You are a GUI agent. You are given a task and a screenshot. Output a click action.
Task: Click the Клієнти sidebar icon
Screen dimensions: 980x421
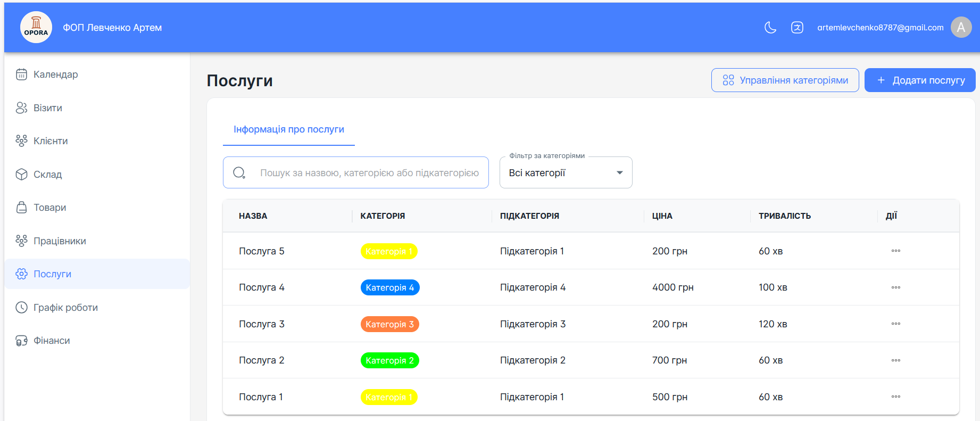click(21, 141)
